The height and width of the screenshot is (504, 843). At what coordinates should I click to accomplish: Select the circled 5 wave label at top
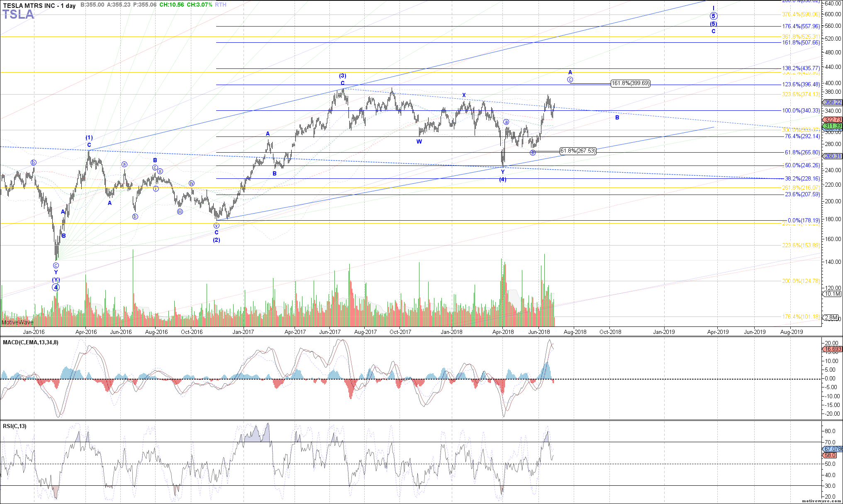click(713, 17)
